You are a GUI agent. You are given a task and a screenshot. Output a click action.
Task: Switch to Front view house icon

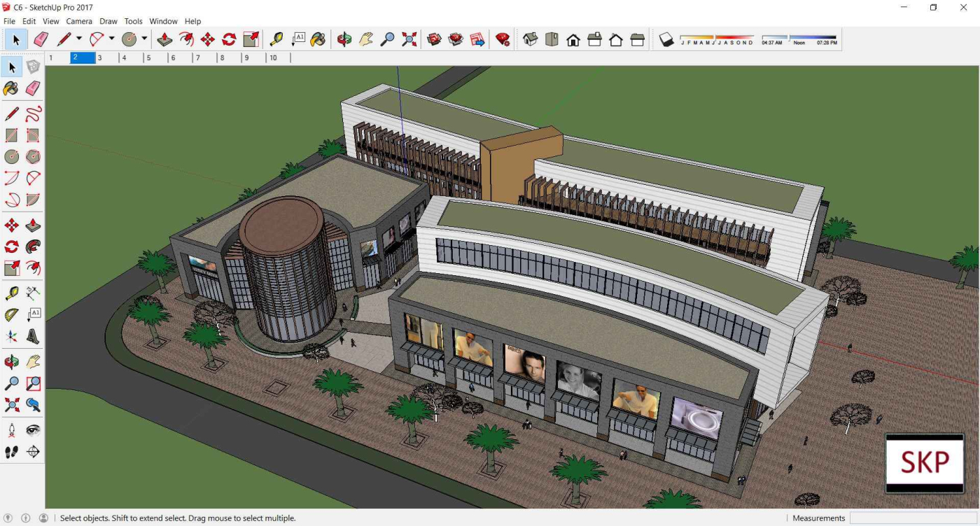[x=573, y=40]
